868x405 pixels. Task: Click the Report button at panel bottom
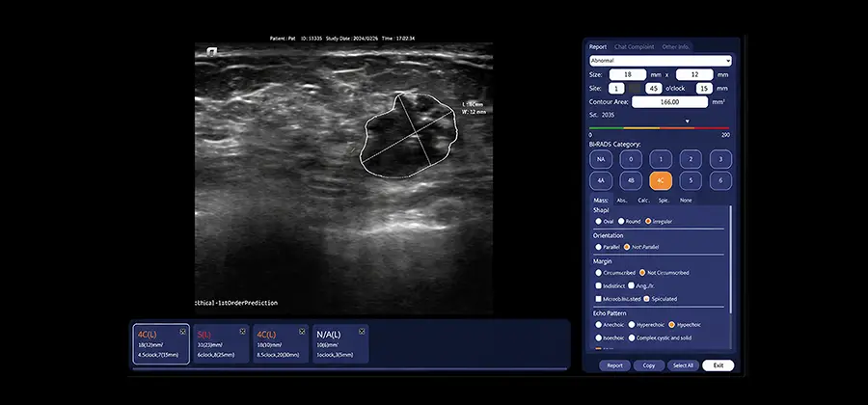(614, 365)
